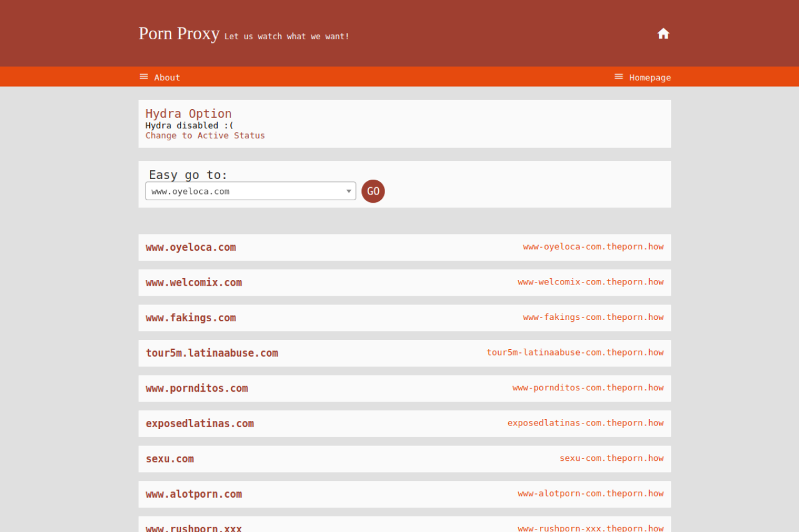The image size is (799, 532).
Task: Open sexu-com.theporn.how proxy link
Action: 611,458
